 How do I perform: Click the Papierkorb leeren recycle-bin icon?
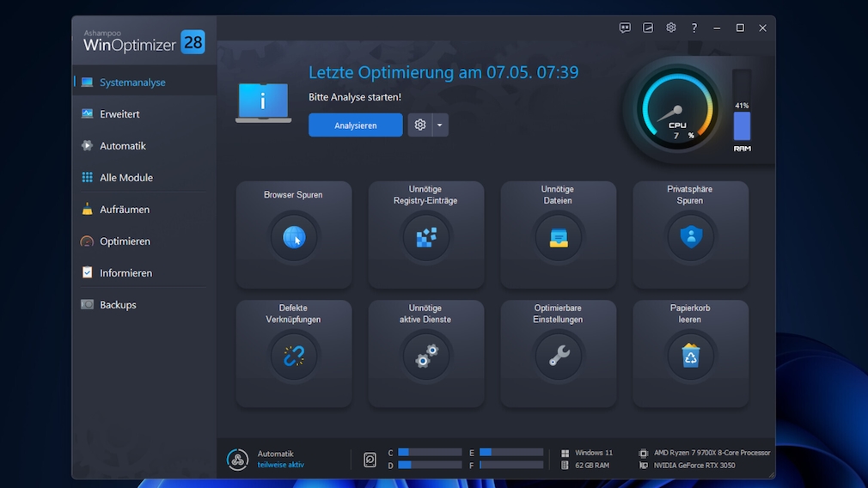tap(690, 356)
